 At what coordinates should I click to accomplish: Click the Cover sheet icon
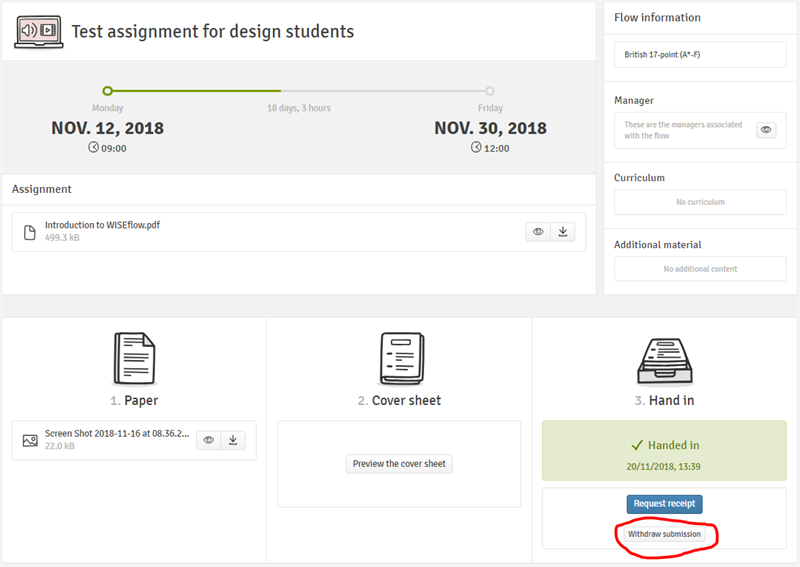point(400,359)
